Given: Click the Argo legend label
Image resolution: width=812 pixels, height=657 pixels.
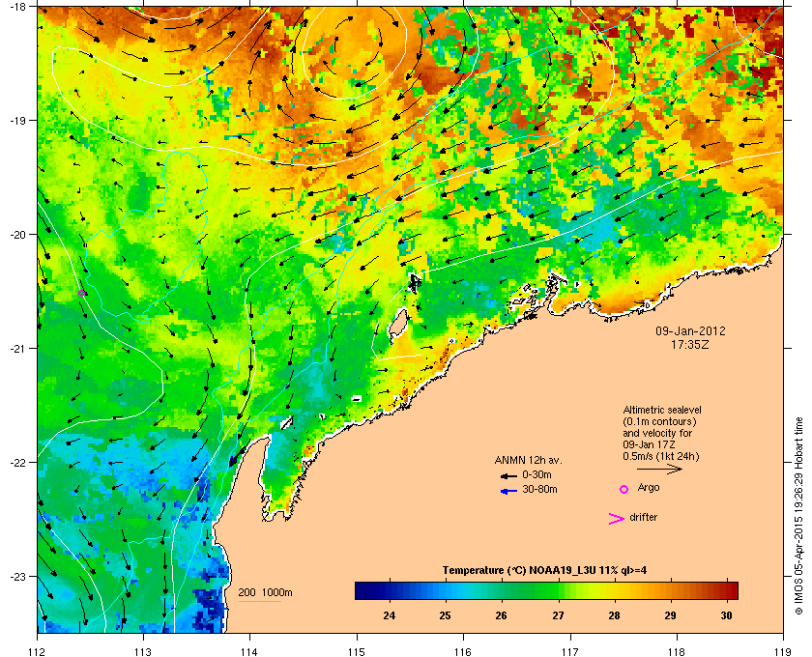Looking at the screenshot, I should pyautogui.click(x=649, y=488).
